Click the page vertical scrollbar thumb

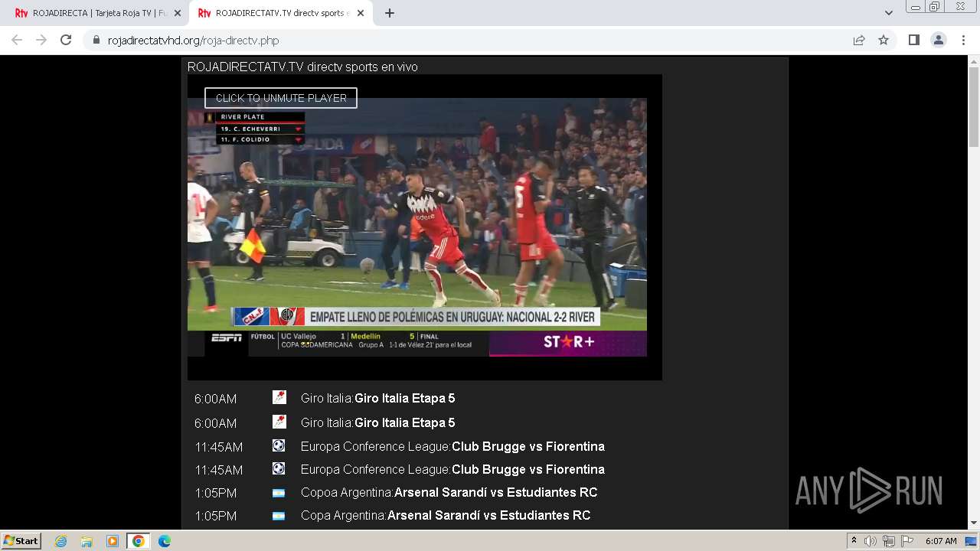click(974, 106)
